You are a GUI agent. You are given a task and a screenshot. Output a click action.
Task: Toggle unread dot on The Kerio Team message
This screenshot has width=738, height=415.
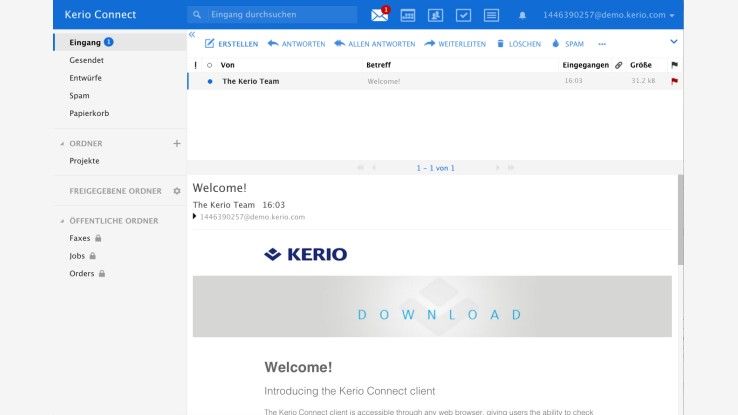210,81
